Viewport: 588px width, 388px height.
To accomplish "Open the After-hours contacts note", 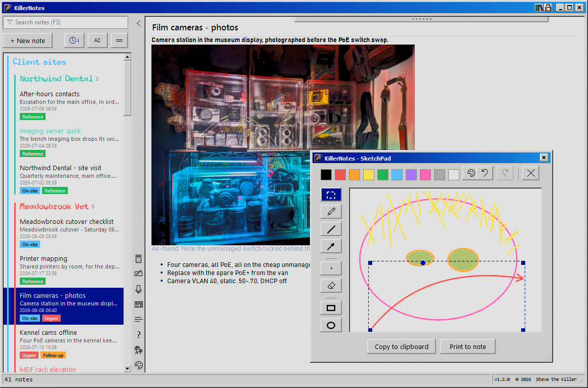I will (x=69, y=105).
